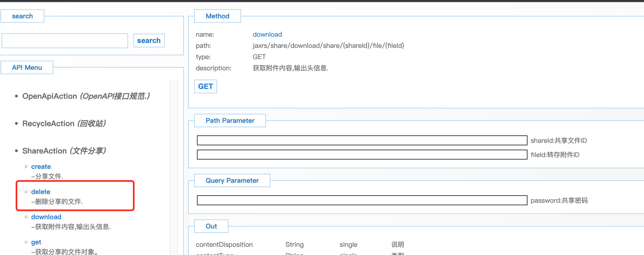
Task: Click the GET request button
Action: coord(205,86)
